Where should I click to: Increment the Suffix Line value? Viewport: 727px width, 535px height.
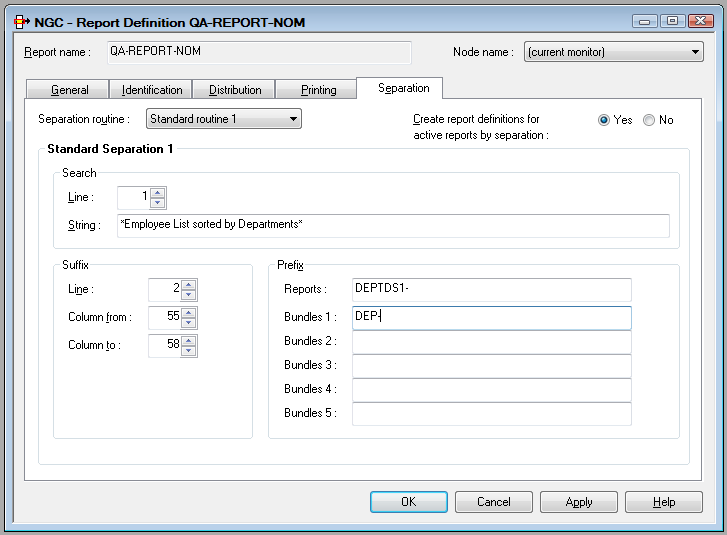tap(189, 284)
